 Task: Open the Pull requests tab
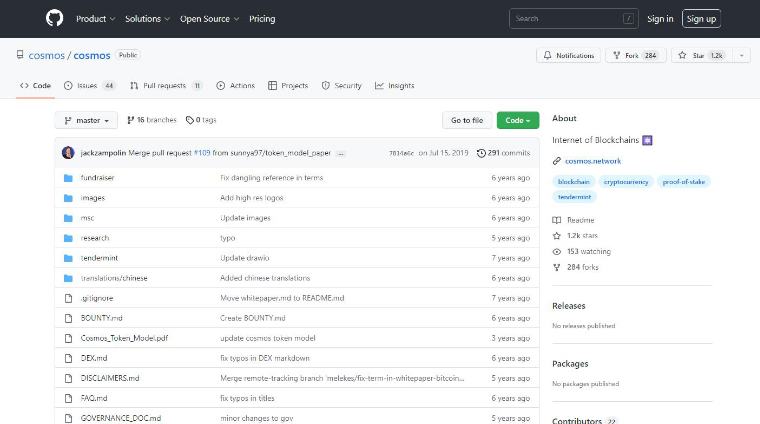coord(166,85)
